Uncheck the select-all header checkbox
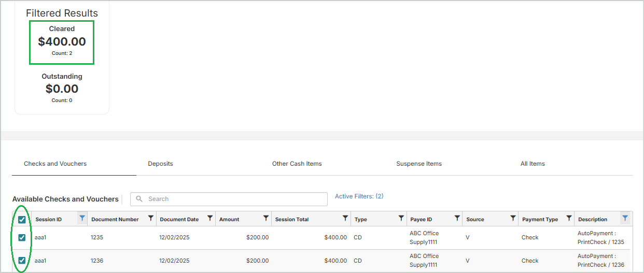The image size is (644, 273). 22,220
